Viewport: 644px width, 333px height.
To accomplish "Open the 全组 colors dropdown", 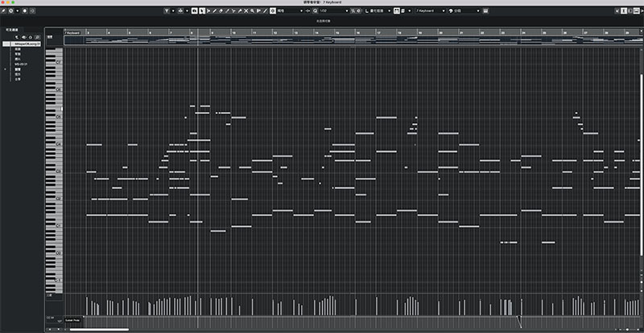I will pyautogui.click(x=467, y=10).
